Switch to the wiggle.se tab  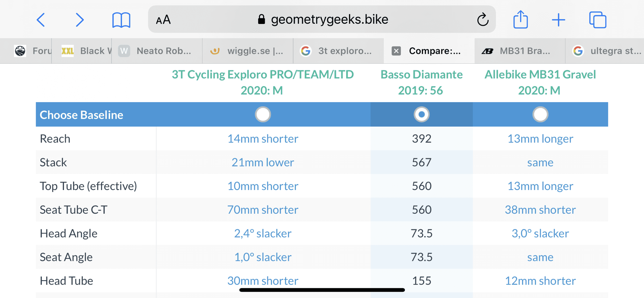(x=248, y=51)
